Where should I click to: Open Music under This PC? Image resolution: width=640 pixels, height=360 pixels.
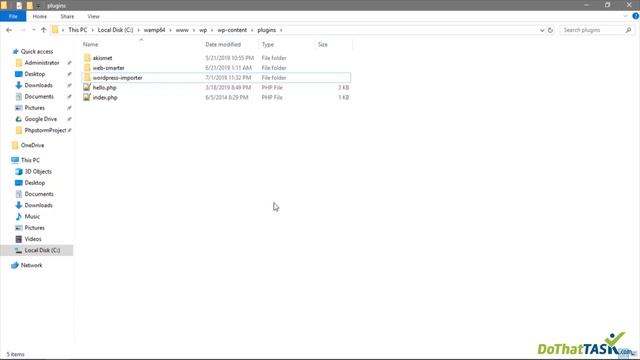click(x=32, y=216)
